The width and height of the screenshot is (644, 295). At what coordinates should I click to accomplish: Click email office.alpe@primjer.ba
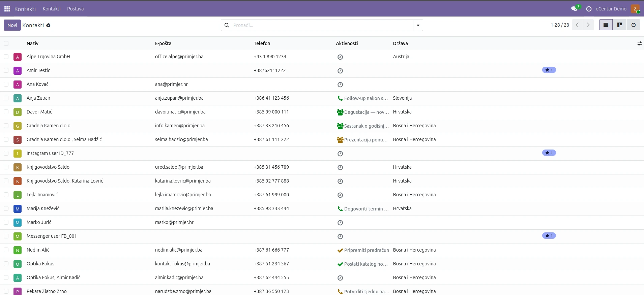[x=179, y=57]
